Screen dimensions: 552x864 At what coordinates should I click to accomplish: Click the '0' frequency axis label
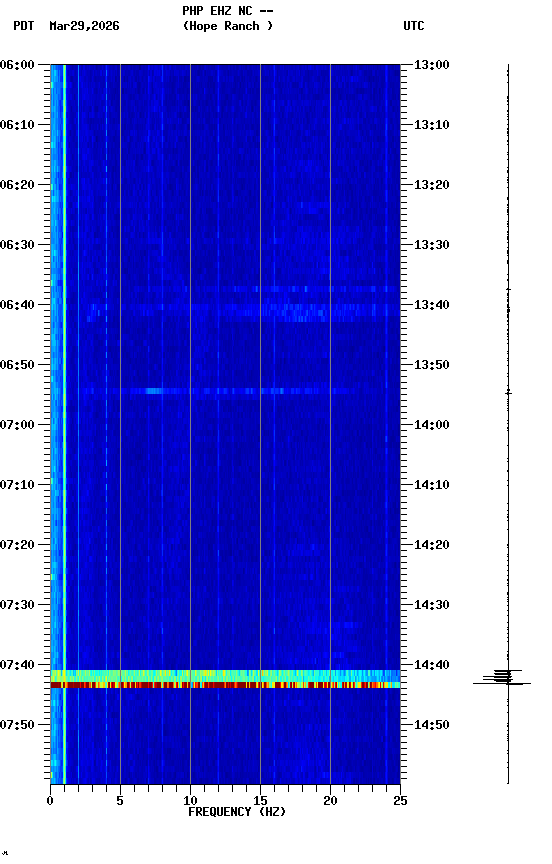tap(50, 801)
